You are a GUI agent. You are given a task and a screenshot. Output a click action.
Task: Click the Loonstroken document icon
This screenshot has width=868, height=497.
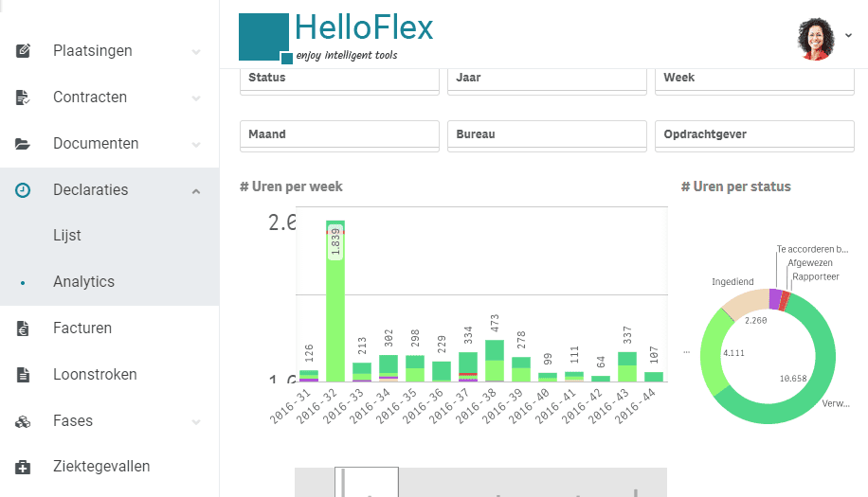[x=23, y=375]
